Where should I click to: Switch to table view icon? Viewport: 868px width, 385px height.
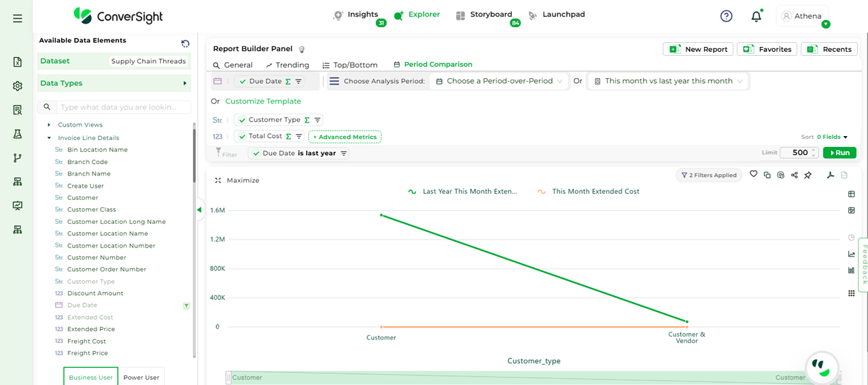tap(851, 195)
